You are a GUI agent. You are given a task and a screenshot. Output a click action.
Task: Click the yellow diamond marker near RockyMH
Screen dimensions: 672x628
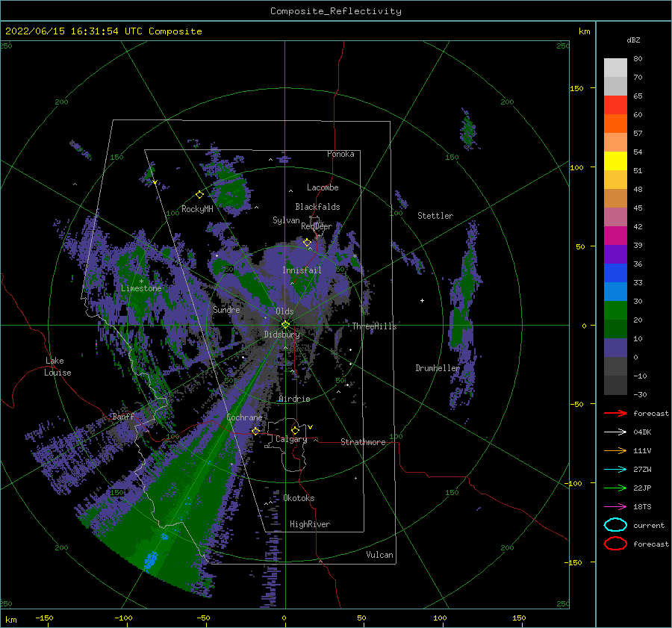pyautogui.click(x=199, y=195)
